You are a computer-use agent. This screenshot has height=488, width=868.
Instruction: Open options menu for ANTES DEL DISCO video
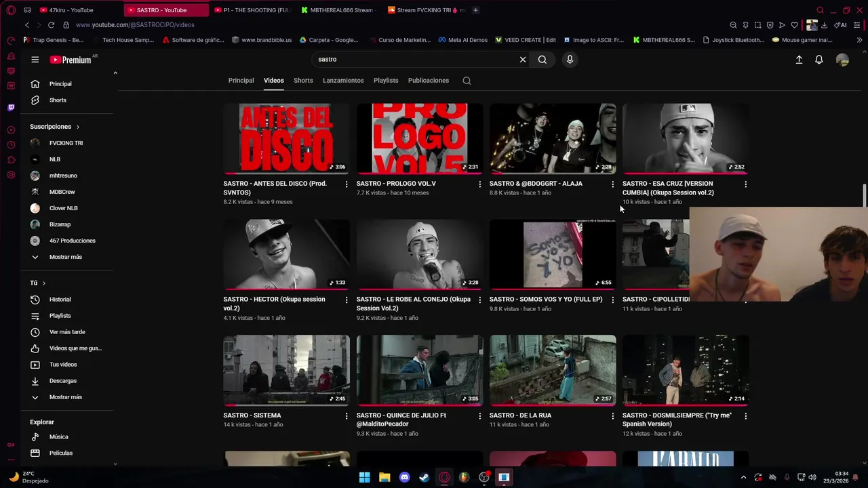pyautogui.click(x=347, y=184)
